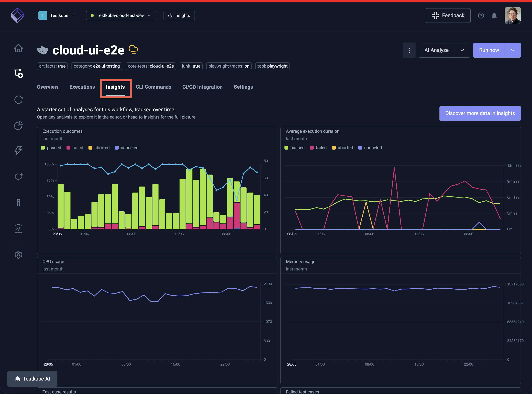Toggle passed series in Execution outcomes legend
532x394 pixels.
tap(51, 148)
